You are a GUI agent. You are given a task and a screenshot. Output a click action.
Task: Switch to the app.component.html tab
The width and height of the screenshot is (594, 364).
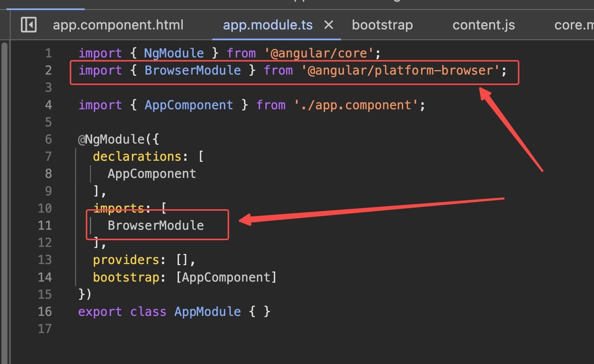pyautogui.click(x=118, y=25)
